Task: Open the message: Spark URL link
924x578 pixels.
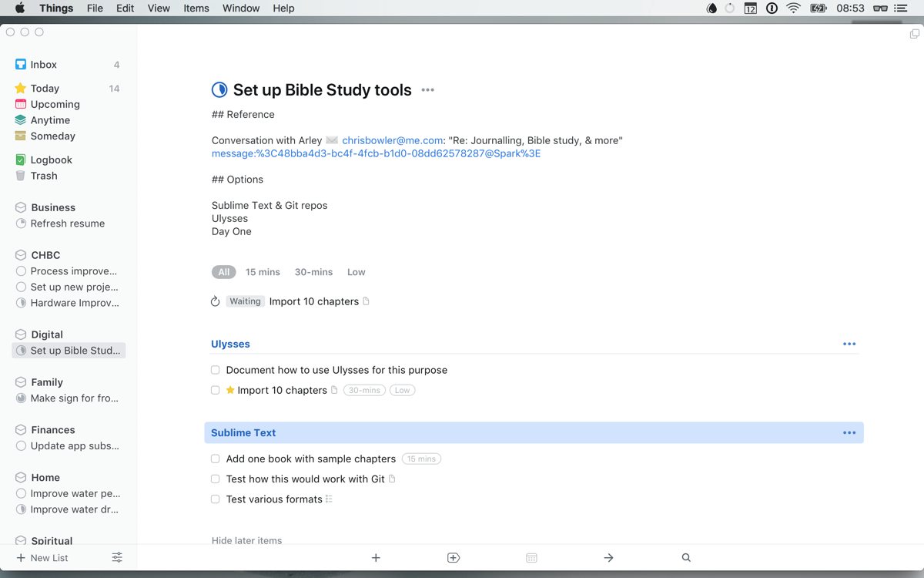Action: tap(377, 153)
